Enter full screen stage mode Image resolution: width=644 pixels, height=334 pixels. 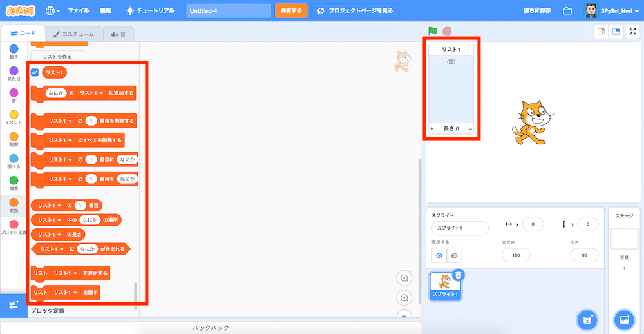coord(632,32)
